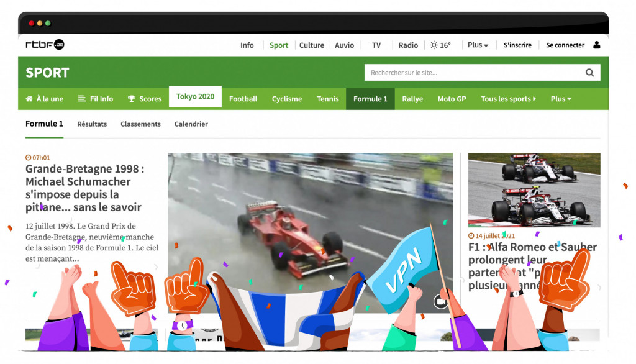Click the Alfa Romeo cars thumbnail

pyautogui.click(x=534, y=190)
